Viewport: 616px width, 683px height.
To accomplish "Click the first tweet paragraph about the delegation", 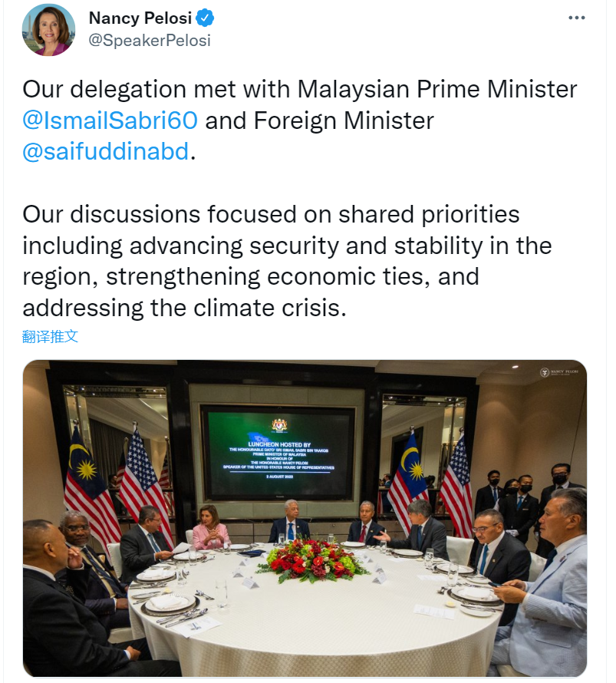I will (299, 120).
